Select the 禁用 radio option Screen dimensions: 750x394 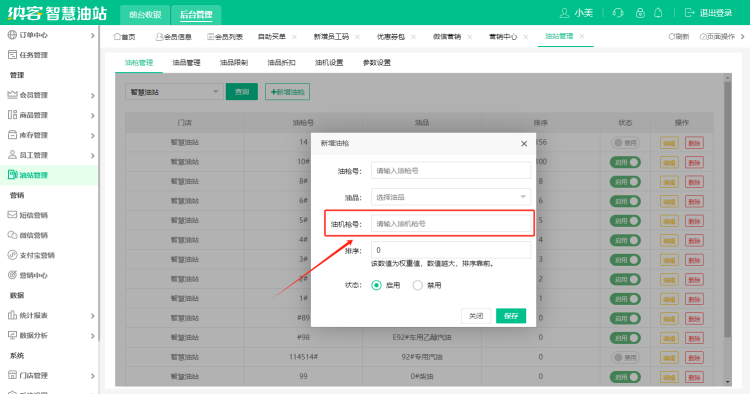coord(418,285)
